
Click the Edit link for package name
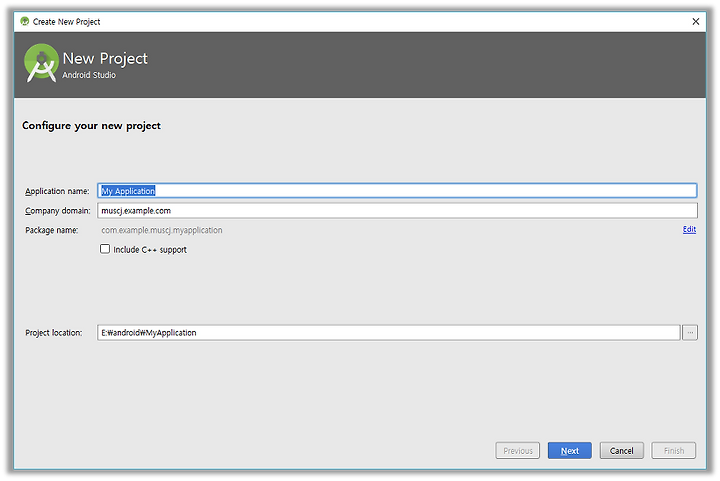(689, 229)
